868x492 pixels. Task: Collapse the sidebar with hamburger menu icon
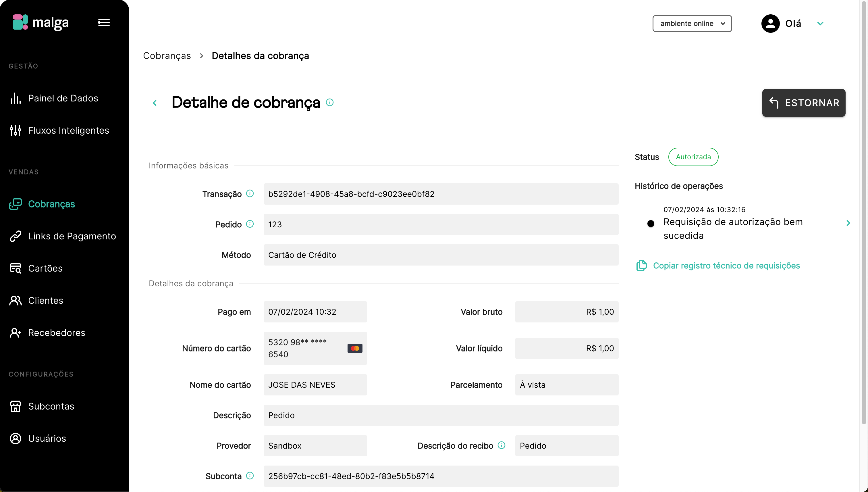(x=104, y=23)
